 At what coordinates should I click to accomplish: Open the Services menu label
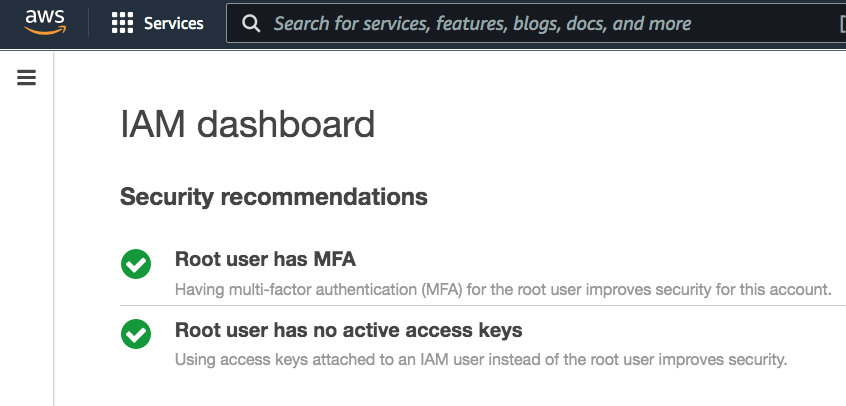point(174,23)
